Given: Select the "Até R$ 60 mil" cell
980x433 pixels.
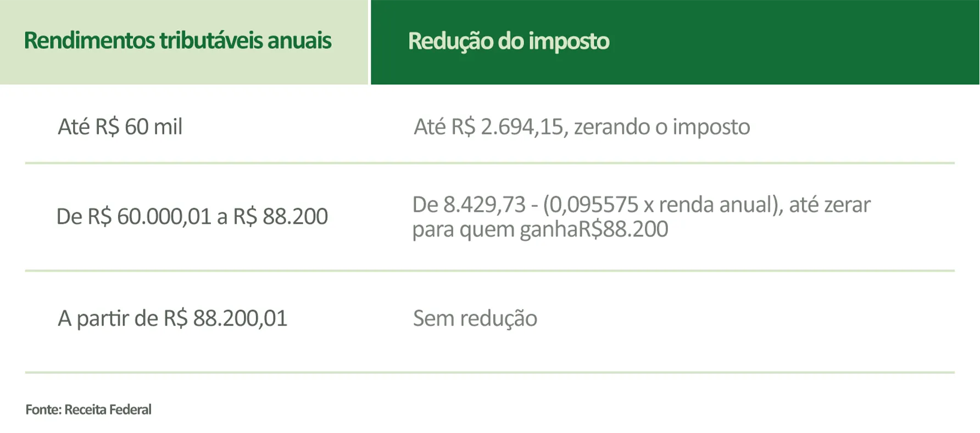Looking at the screenshot, I should [120, 127].
